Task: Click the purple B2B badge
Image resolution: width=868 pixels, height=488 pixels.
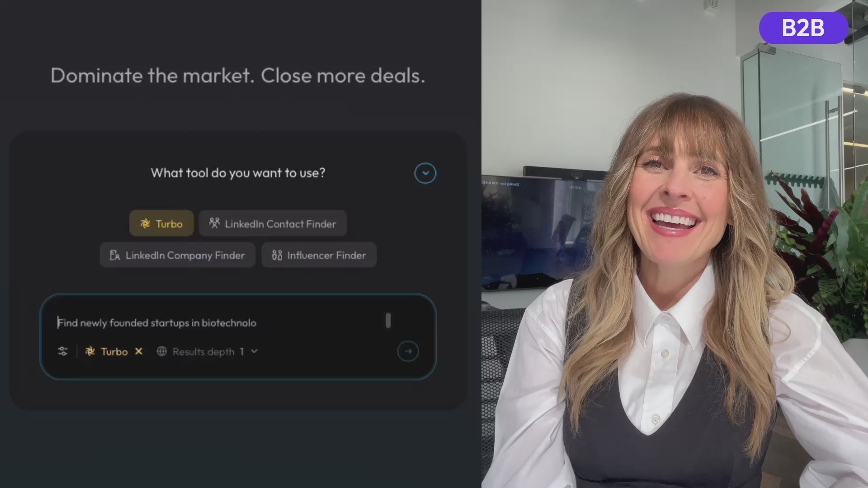Action: point(803,28)
